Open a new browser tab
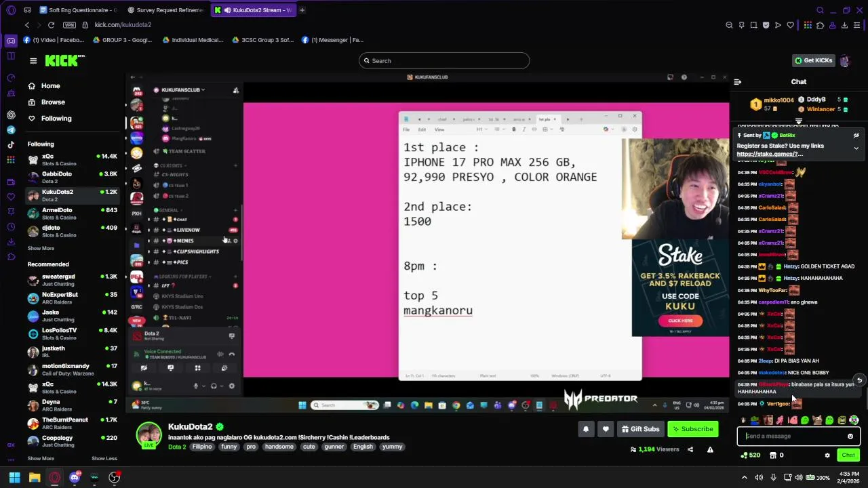The width and height of the screenshot is (868, 488). [x=302, y=10]
